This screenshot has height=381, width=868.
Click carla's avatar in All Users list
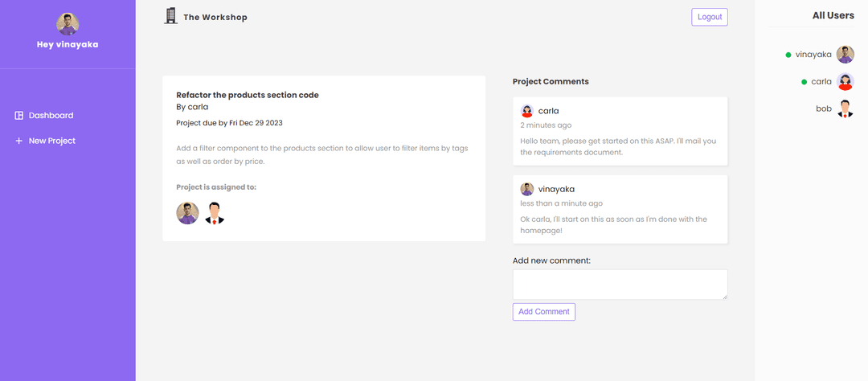[x=845, y=81]
